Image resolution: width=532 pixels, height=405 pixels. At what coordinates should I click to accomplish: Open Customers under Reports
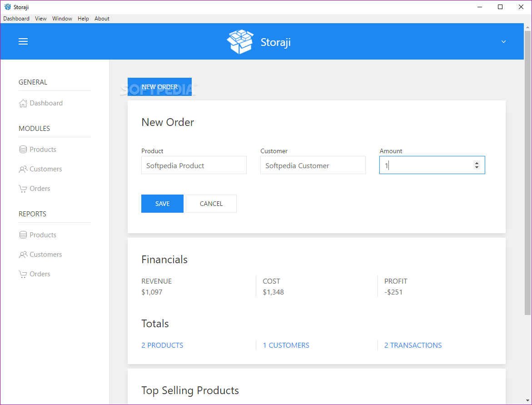coord(46,255)
